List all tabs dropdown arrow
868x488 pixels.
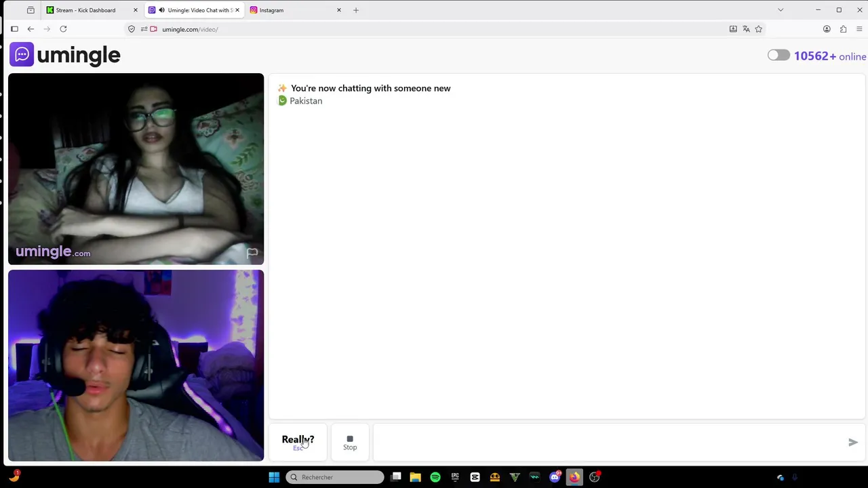coord(781,10)
